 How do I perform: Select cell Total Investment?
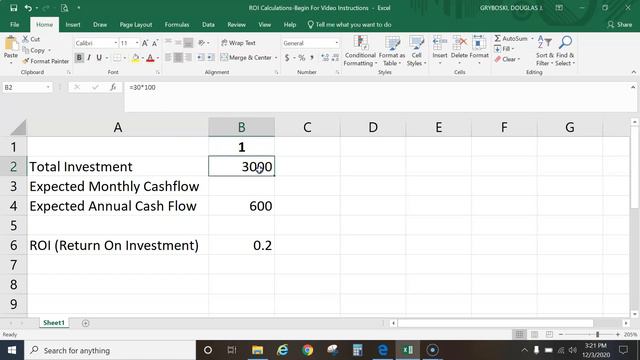(118, 167)
